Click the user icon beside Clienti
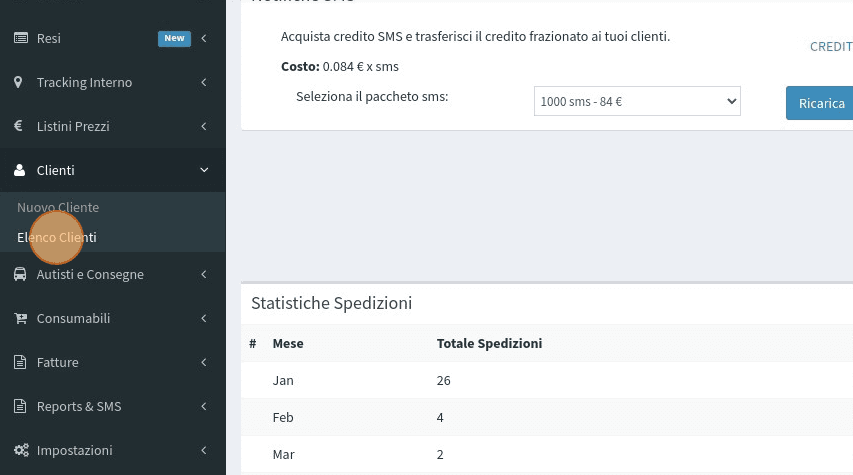This screenshot has height=475, width=853. [x=20, y=170]
